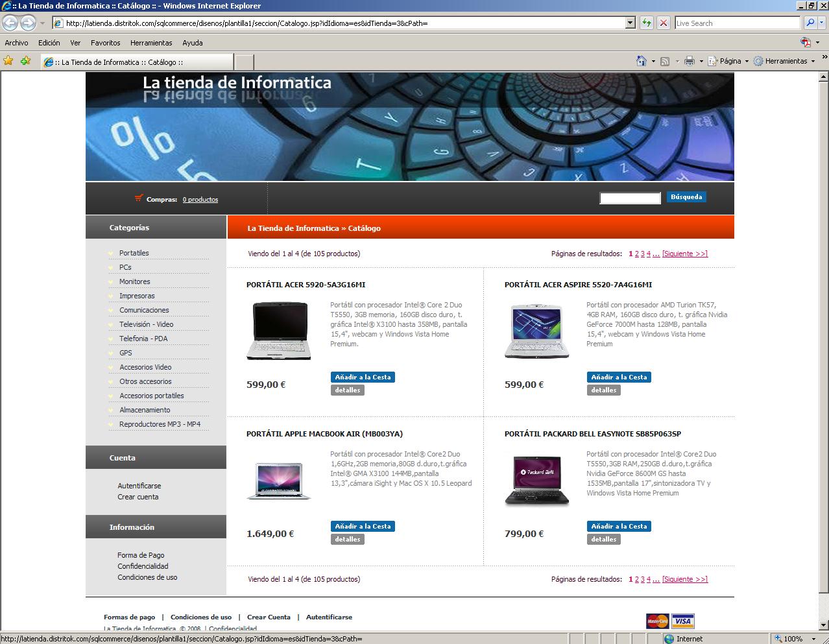
Task: Click the Refresh page icon
Action: (646, 23)
